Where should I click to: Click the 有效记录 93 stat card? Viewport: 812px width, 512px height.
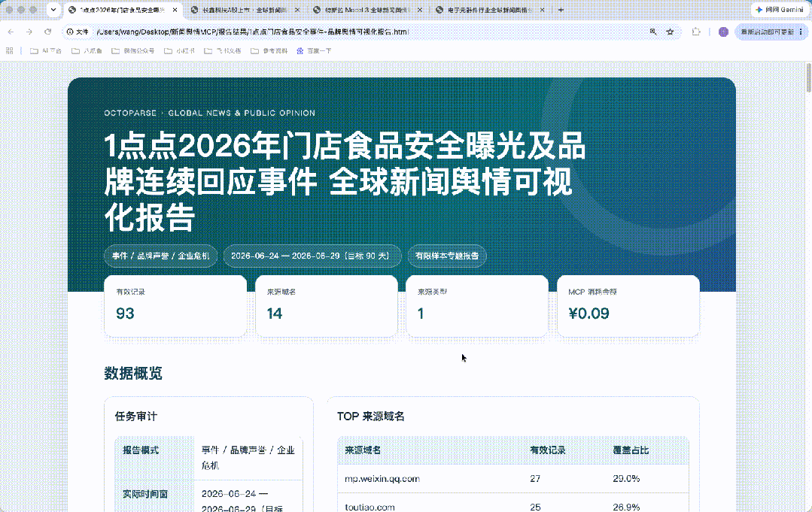(x=175, y=306)
